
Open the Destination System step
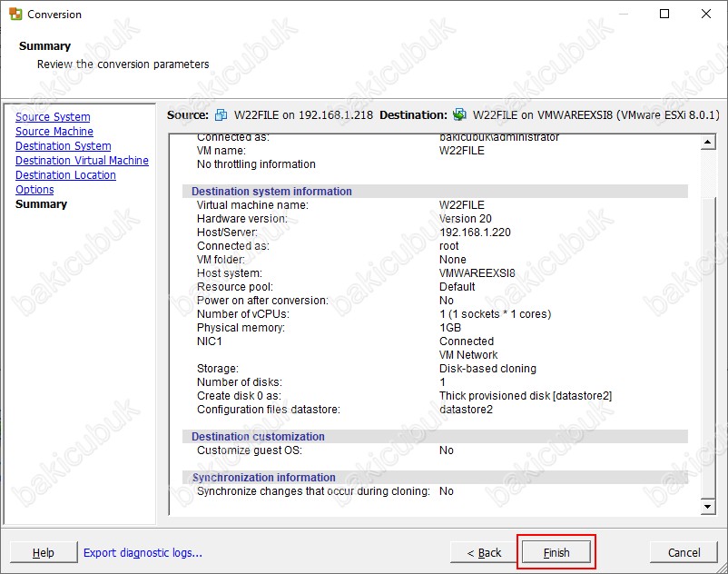coord(64,146)
